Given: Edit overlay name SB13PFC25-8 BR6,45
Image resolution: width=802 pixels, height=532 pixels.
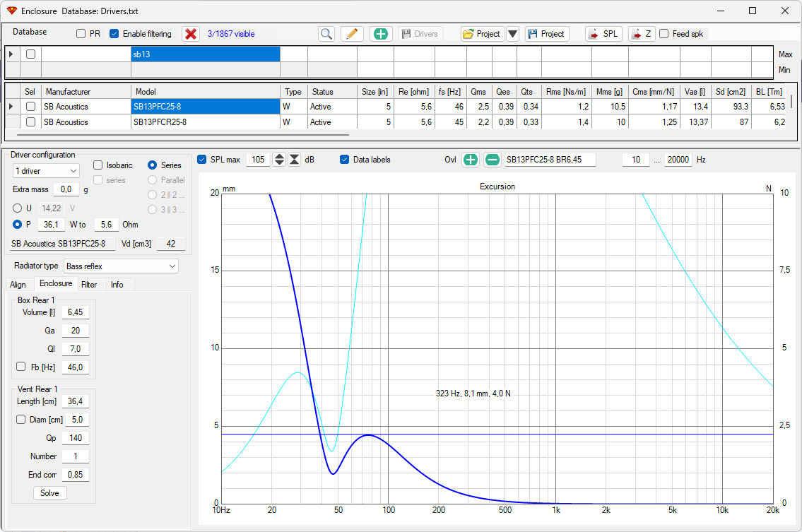Looking at the screenshot, I should 550,160.
